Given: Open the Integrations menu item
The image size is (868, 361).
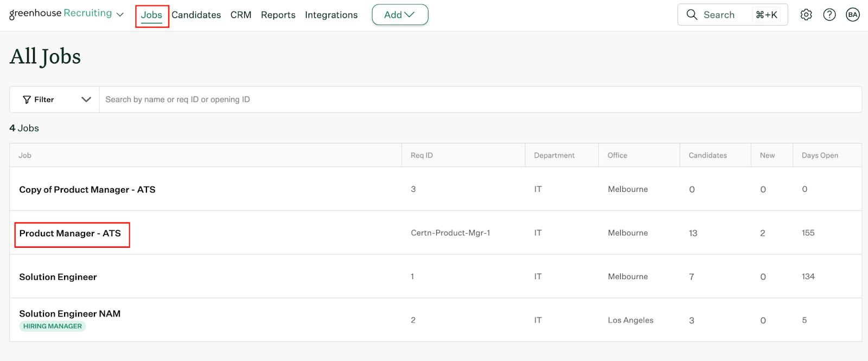Looking at the screenshot, I should (x=331, y=15).
